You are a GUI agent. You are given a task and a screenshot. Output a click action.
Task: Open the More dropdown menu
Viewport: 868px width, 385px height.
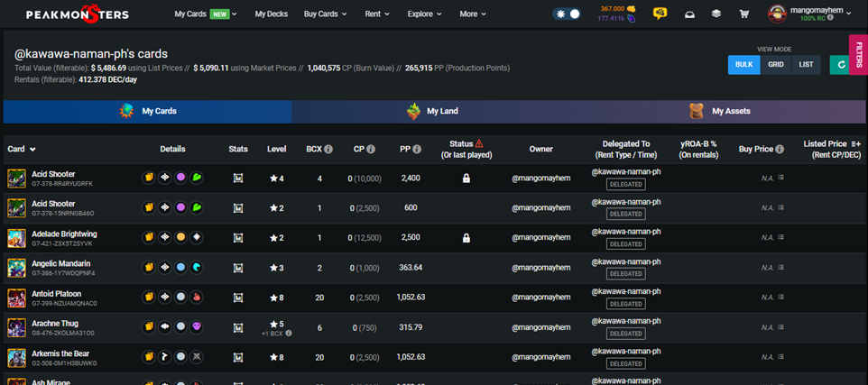click(473, 14)
